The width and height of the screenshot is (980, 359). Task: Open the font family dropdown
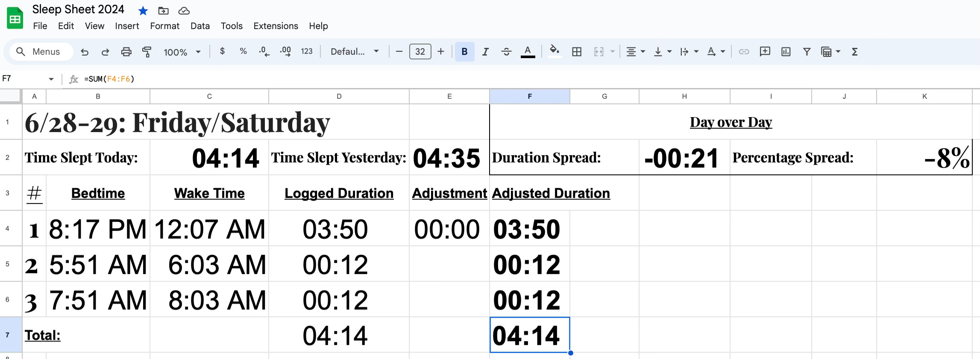[355, 52]
